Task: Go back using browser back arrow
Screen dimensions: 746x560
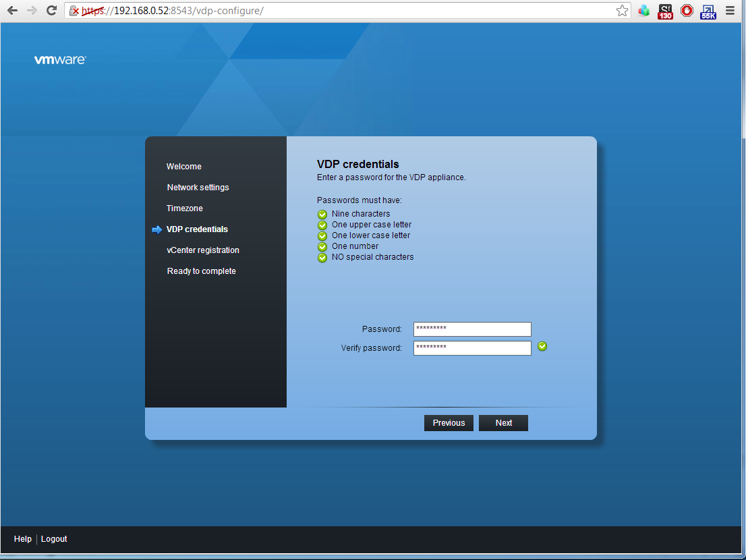Action: point(12,11)
